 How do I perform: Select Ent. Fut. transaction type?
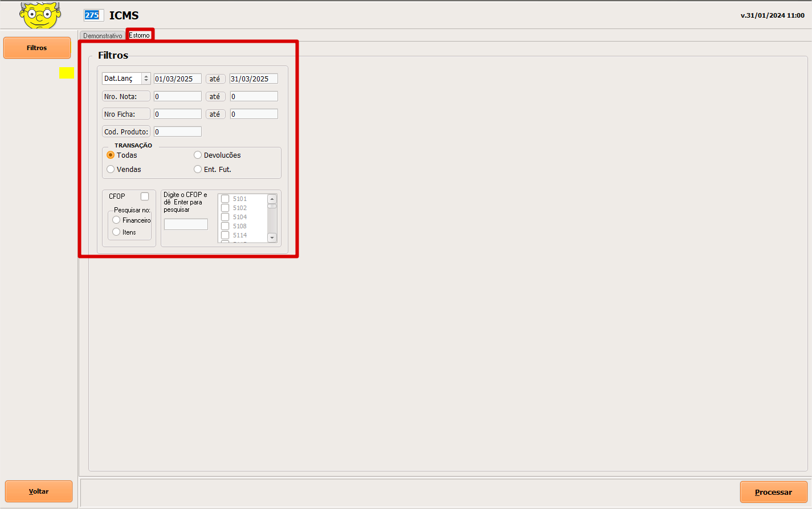pos(198,169)
